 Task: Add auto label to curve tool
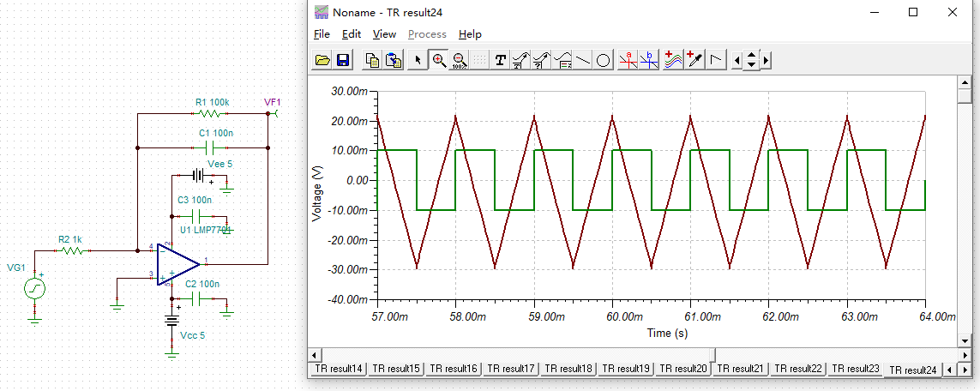pyautogui.click(x=520, y=60)
